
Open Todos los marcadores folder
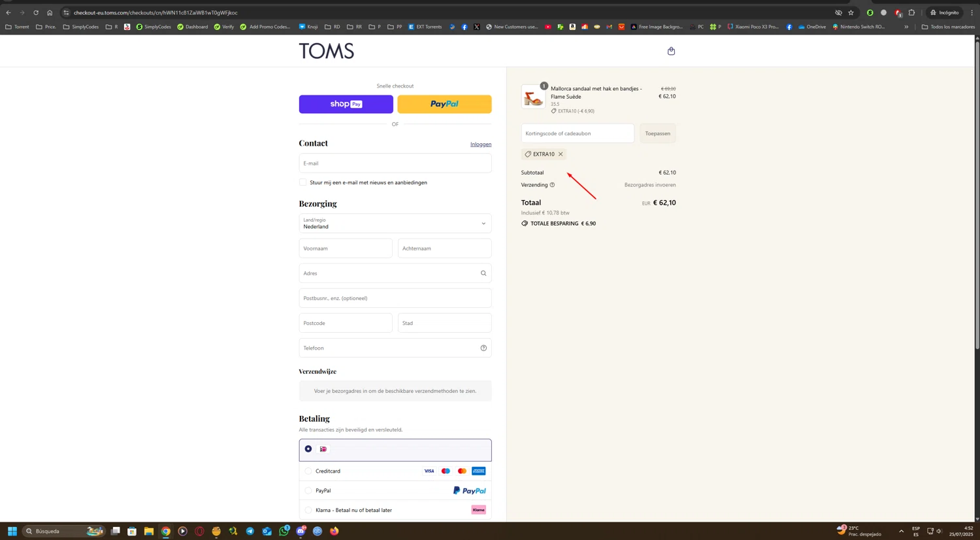click(948, 27)
